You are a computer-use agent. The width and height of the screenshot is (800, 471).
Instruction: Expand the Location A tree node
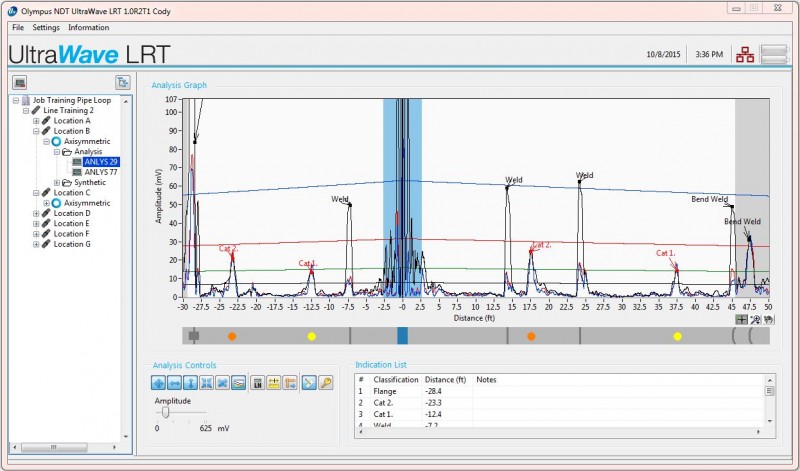[x=37, y=121]
